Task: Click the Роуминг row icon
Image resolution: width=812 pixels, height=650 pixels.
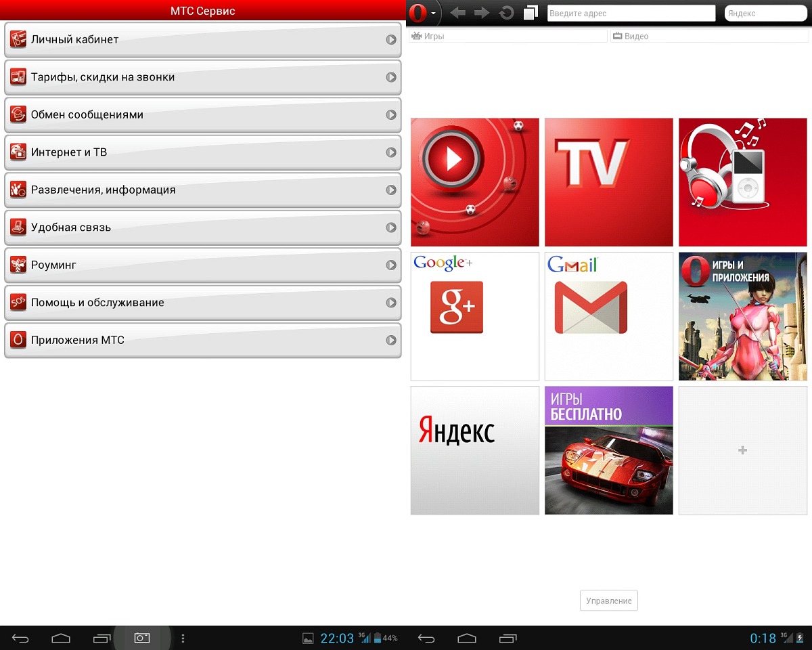Action: (18, 265)
